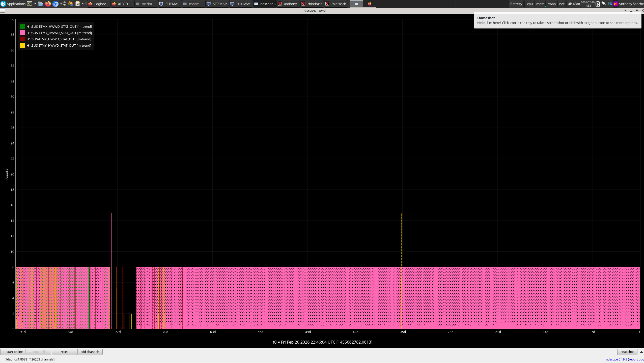The width and height of the screenshot is (644, 363).
Task: Open the ndscope version link
Action: click(623, 359)
